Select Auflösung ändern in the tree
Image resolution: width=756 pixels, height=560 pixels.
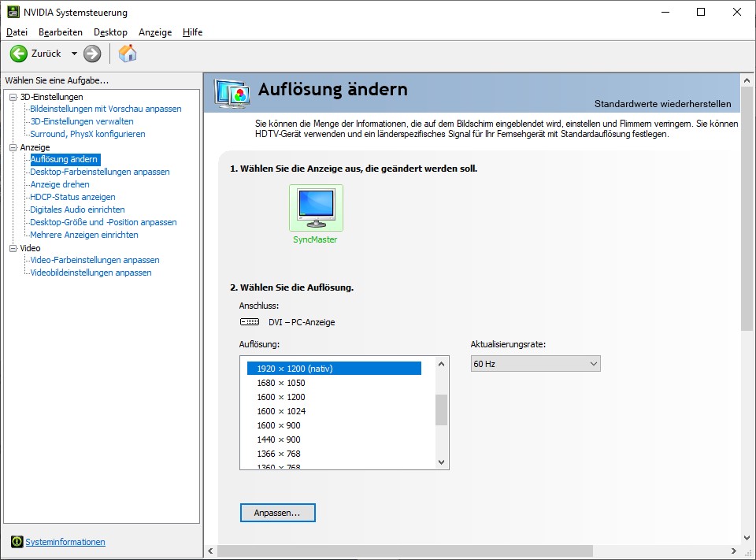(65, 159)
